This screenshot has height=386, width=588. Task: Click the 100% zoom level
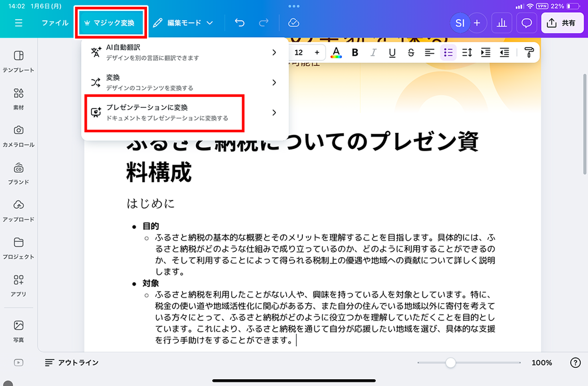(x=542, y=363)
